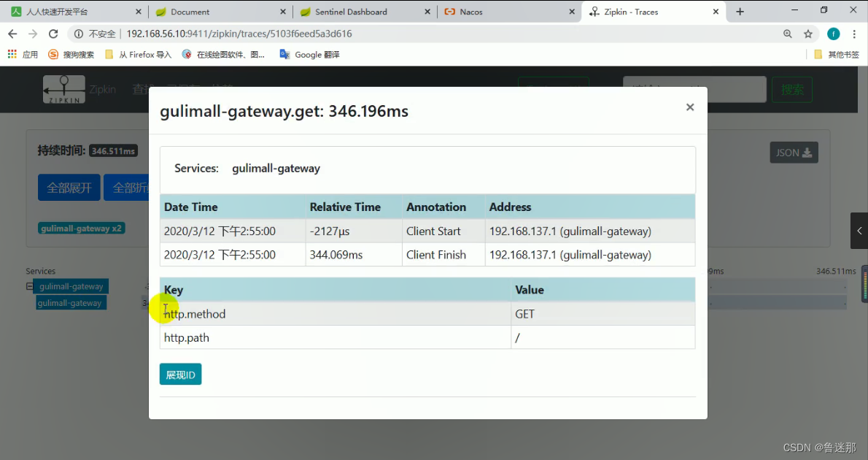Click the 346.511ms duration badge
Screen dimensions: 868x460
[x=114, y=150]
